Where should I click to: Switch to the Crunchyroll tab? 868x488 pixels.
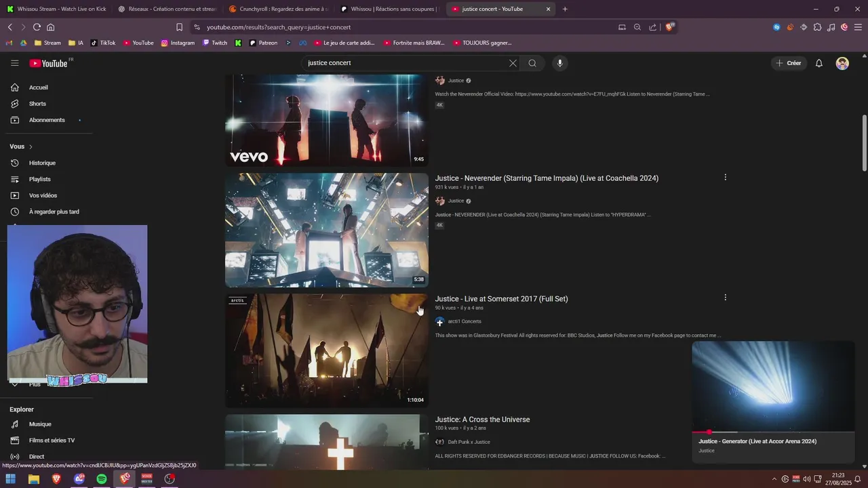click(x=279, y=9)
